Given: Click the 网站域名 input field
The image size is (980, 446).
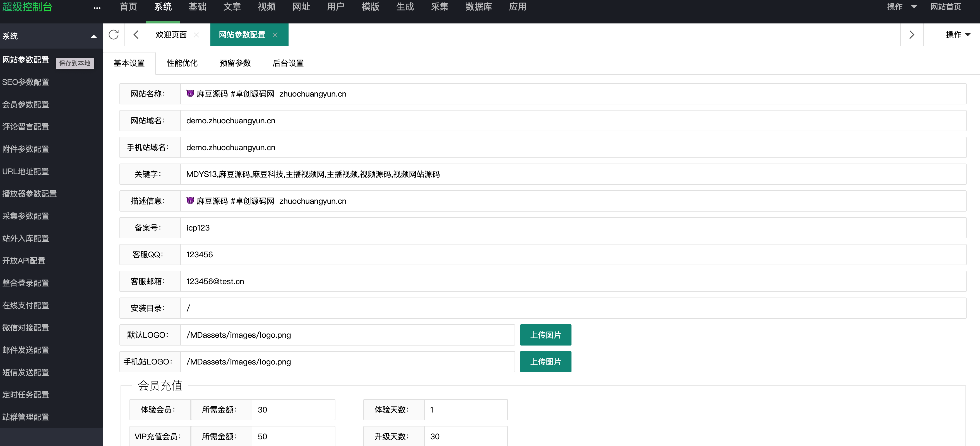Looking at the screenshot, I should 573,121.
